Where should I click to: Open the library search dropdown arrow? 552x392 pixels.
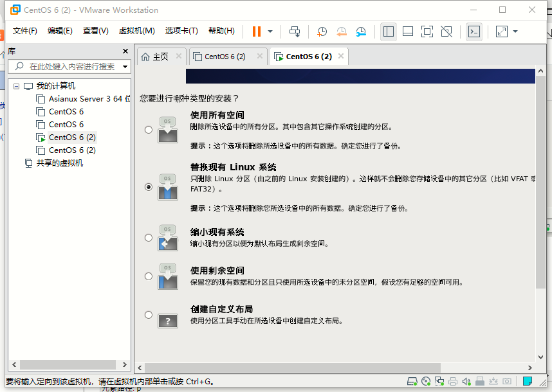point(125,66)
